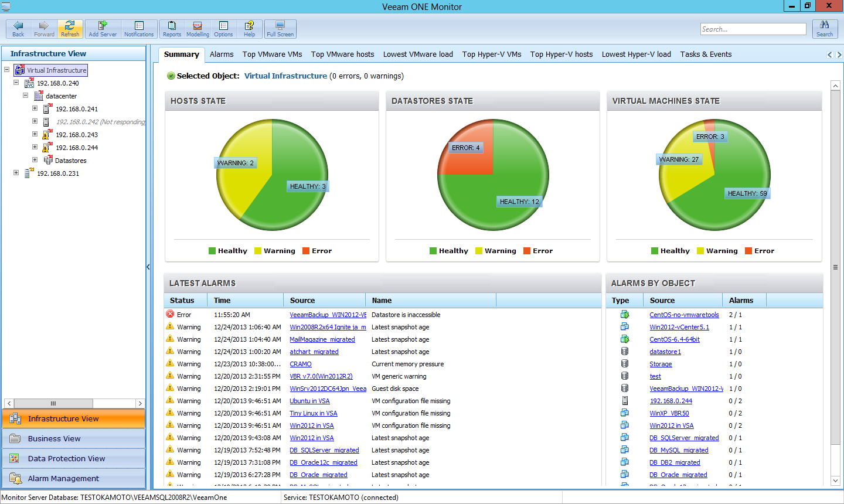
Task: Collapse the 192.168.0.240 tree node
Action: coord(16,83)
